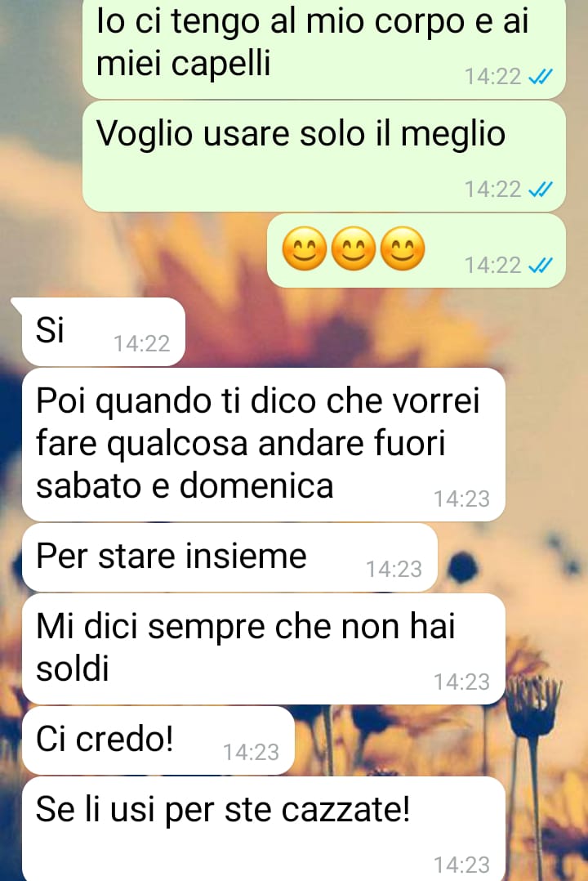Image resolution: width=588 pixels, height=881 pixels.
Task: Tap the 14:23 timestamp beside 'Ci credo!'
Action: pyautogui.click(x=251, y=753)
